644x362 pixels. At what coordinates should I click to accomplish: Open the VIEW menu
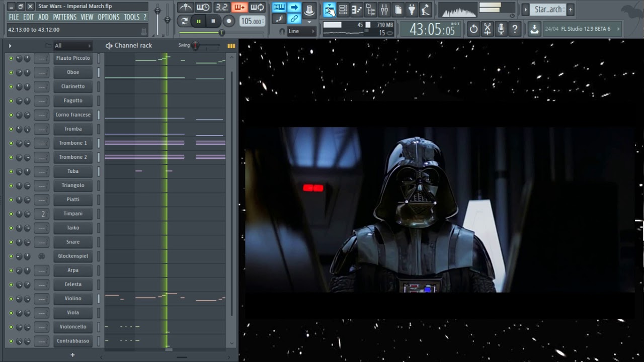(87, 17)
